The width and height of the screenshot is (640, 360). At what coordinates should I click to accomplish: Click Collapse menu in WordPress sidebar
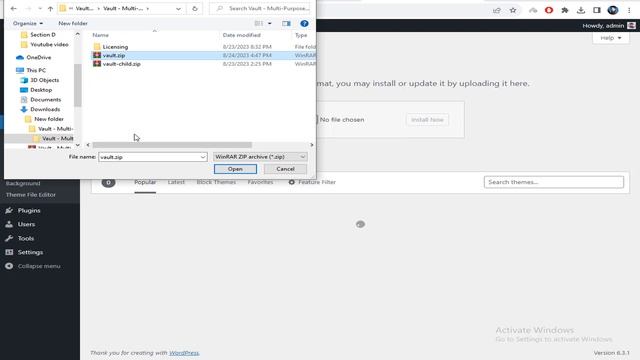(39, 266)
